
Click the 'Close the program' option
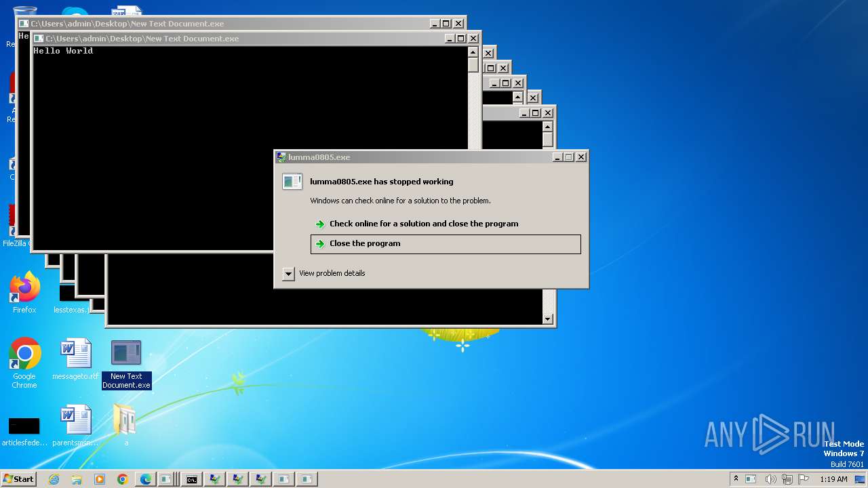click(446, 244)
